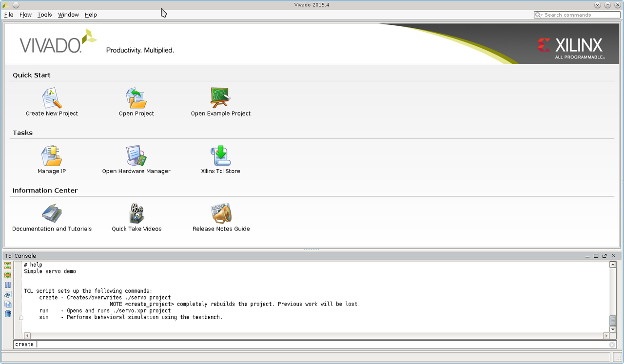This screenshot has height=364, width=624.
Task: Open Documentation and Tutorials icon
Action: 52,213
